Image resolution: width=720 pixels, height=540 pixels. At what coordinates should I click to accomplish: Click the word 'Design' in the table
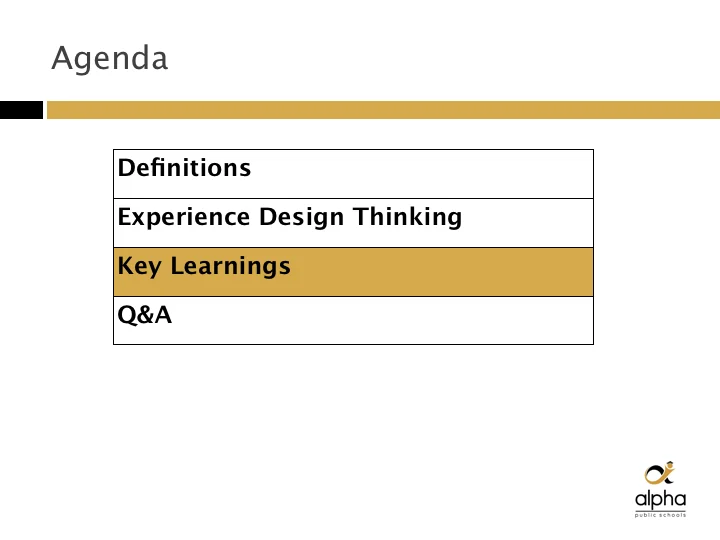point(301,217)
